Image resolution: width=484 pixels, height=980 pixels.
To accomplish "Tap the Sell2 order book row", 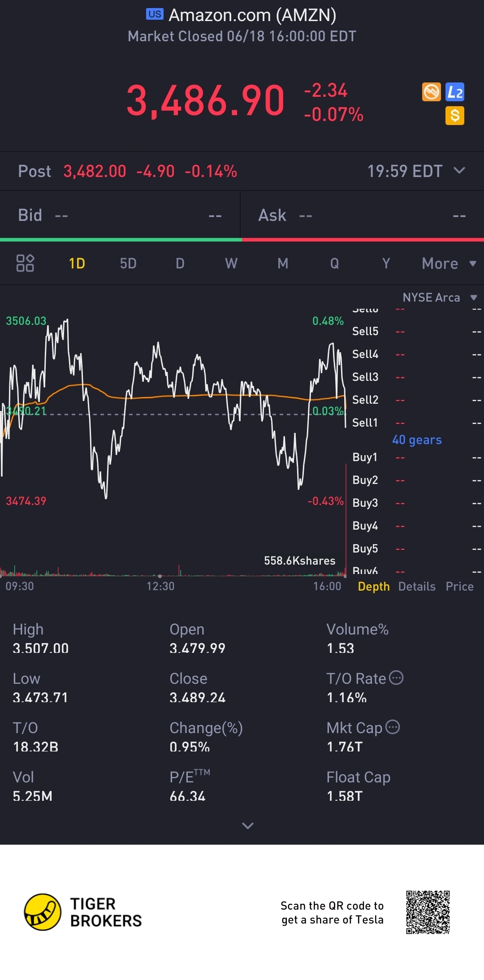I will [416, 400].
